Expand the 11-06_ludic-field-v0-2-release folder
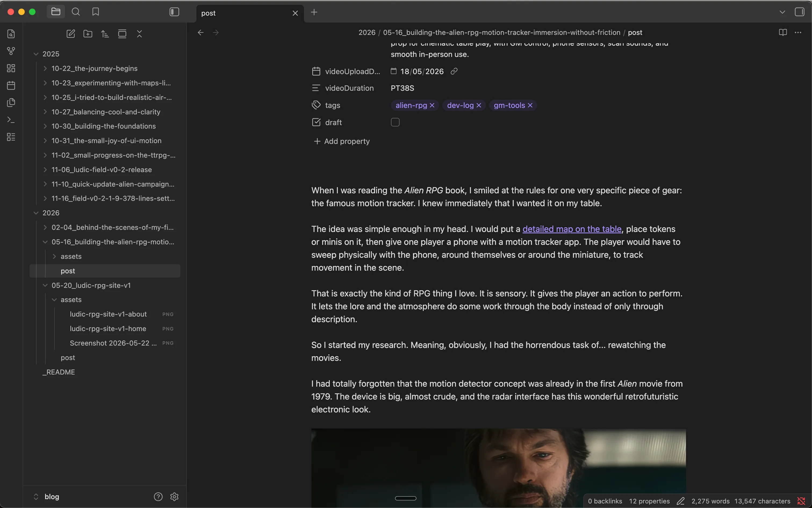Screen dimensions: 812x508 tap(45, 170)
